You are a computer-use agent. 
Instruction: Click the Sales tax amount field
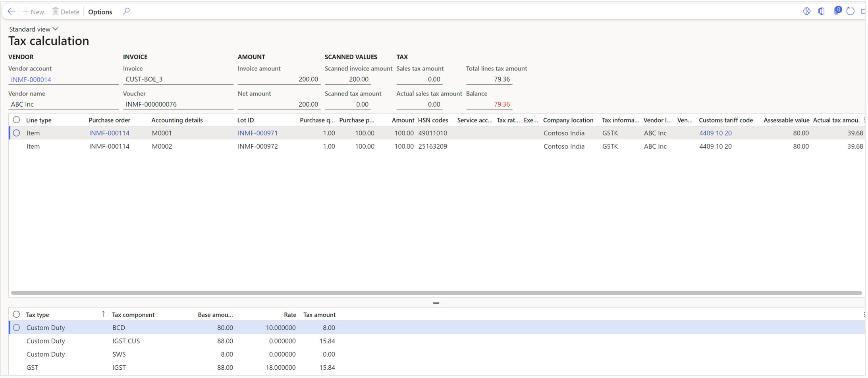(419, 79)
